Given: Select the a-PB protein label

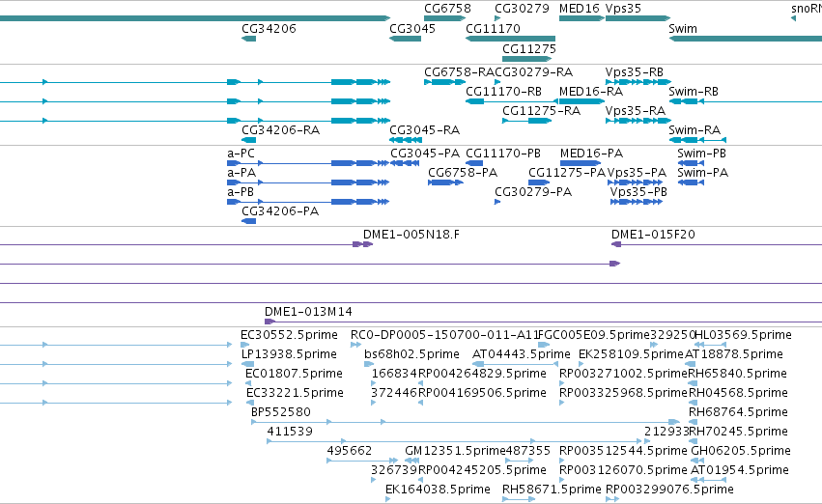Looking at the screenshot, I should point(241,192).
